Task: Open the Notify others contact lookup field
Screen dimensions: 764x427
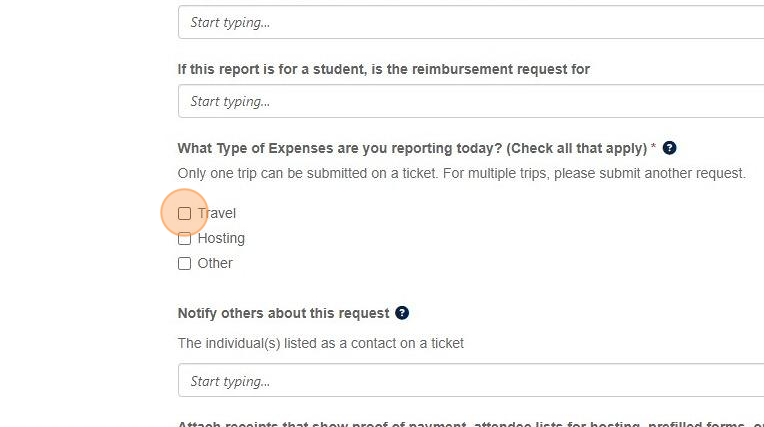Action: coord(470,381)
